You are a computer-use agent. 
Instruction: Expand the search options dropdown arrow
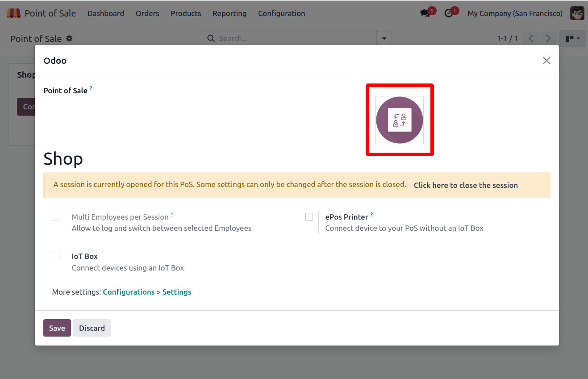(384, 38)
